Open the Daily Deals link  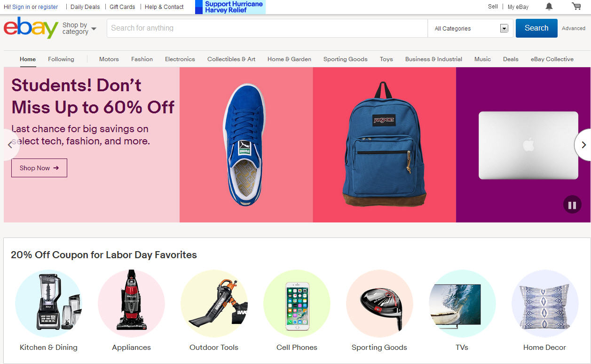coord(85,7)
